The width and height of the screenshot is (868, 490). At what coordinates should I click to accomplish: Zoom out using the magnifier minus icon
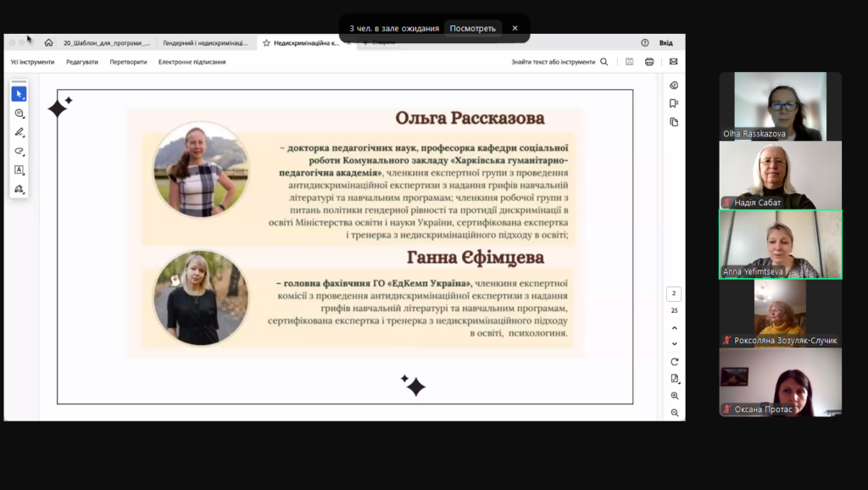click(x=675, y=413)
